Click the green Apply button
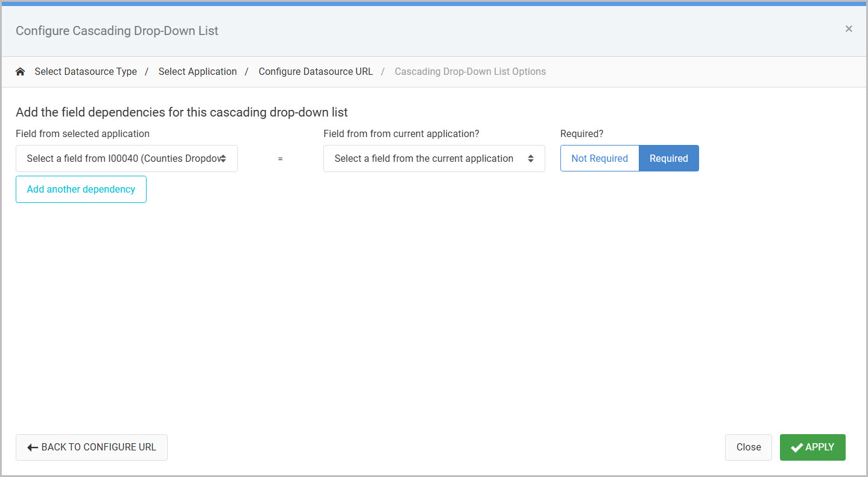 coord(813,447)
